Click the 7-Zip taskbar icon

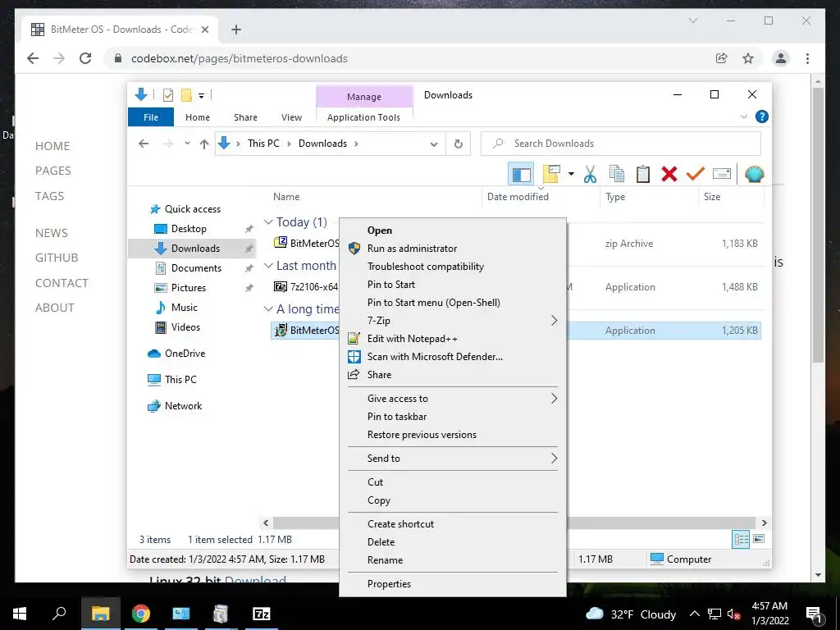point(261,614)
